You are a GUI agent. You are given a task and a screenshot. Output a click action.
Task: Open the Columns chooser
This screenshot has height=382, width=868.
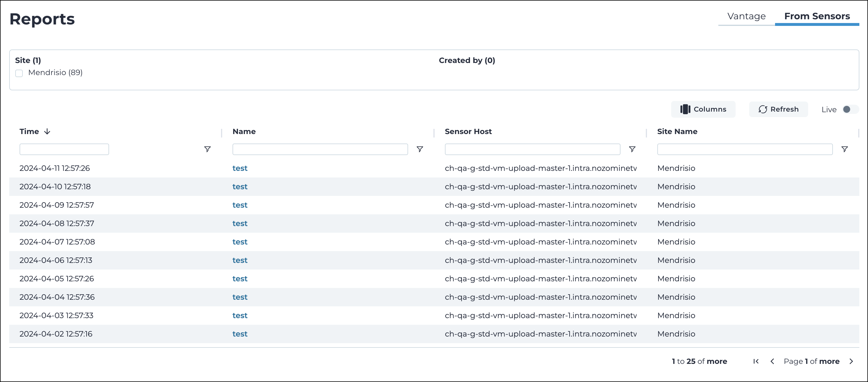[703, 109]
